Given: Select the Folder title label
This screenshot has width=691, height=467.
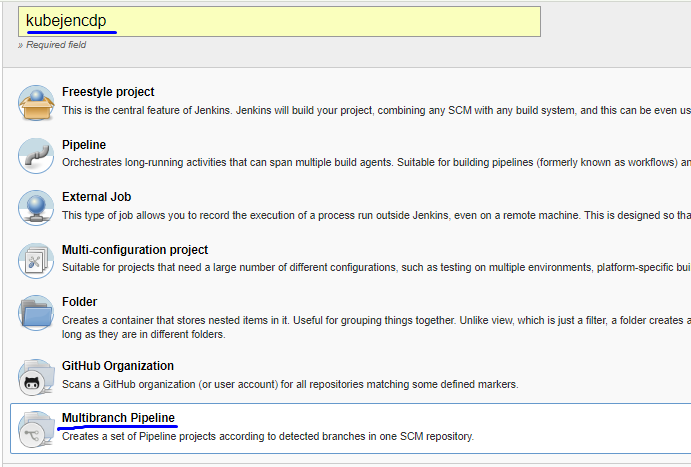Looking at the screenshot, I should click(x=80, y=302).
